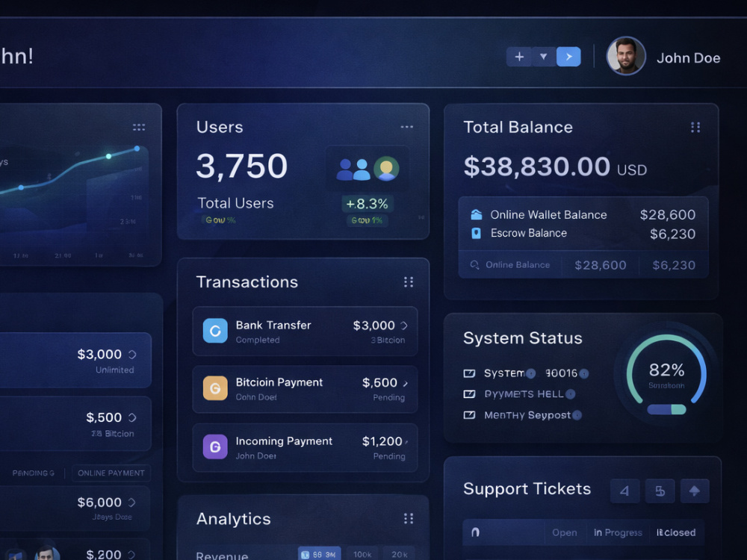Click the Support Tickets up-arrow button
Image resolution: width=747 pixels, height=560 pixels.
click(x=695, y=491)
